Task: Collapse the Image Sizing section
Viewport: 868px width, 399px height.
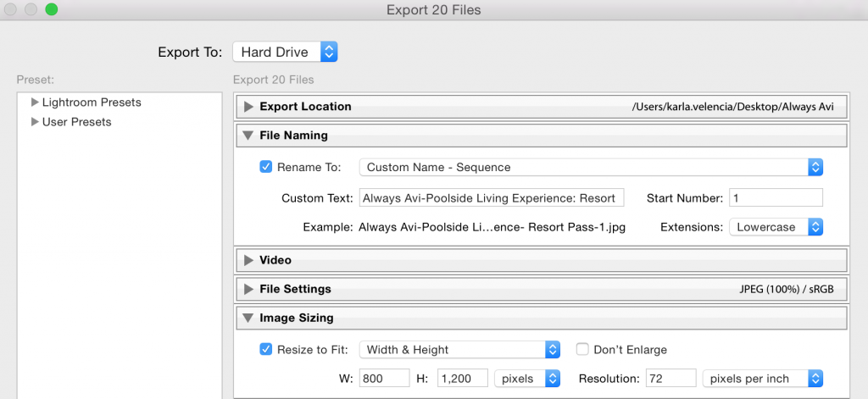Action: pos(248,319)
